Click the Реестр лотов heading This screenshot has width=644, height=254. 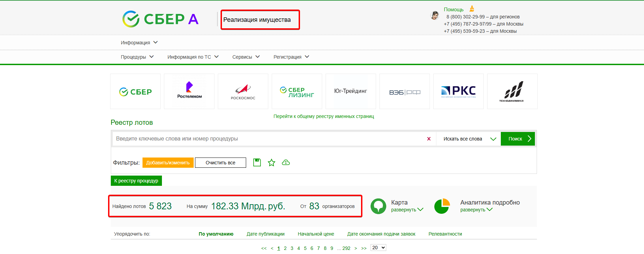pyautogui.click(x=132, y=122)
